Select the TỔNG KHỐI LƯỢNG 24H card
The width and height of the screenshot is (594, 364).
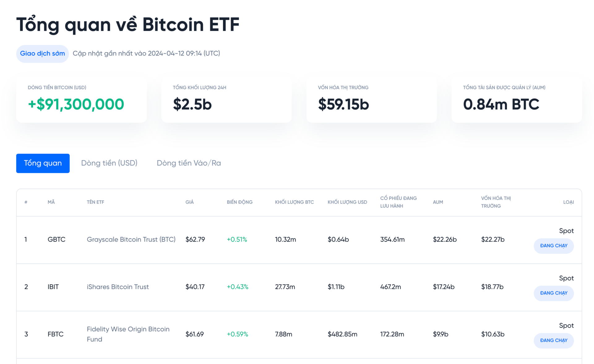tap(226, 100)
